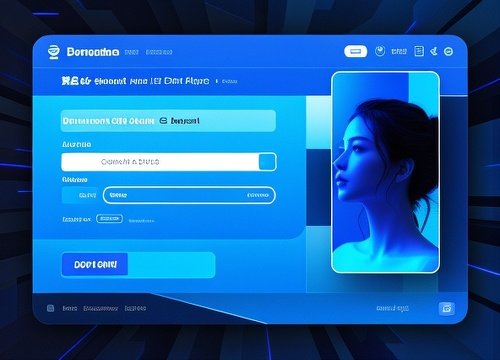
Task: Open the woman's portrait preview card
Action: coord(385,172)
